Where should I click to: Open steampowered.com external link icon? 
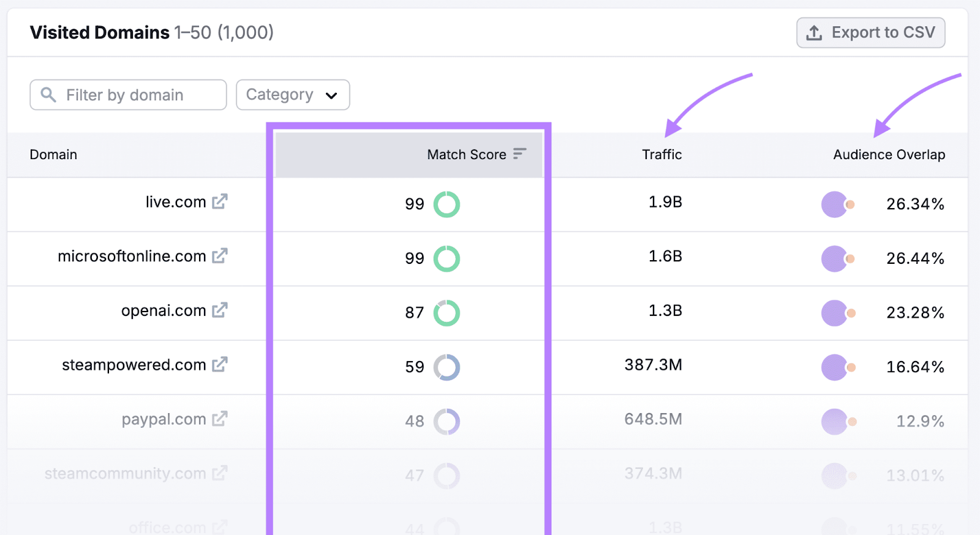[220, 365]
